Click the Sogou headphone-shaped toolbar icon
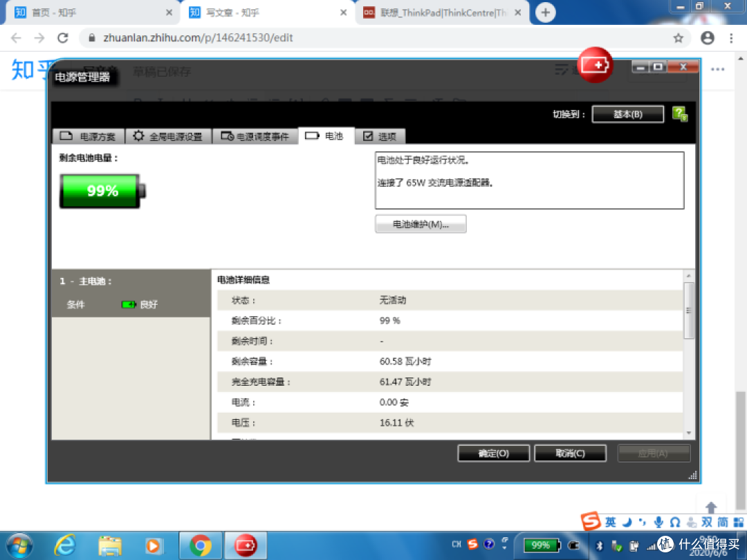 [674, 523]
